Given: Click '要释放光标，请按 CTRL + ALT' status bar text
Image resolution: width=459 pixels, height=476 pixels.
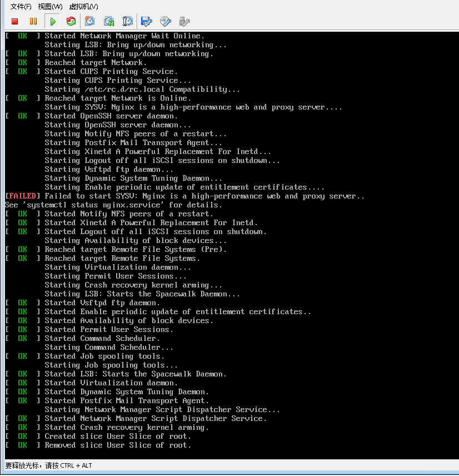Looking at the screenshot, I should click(48, 465).
